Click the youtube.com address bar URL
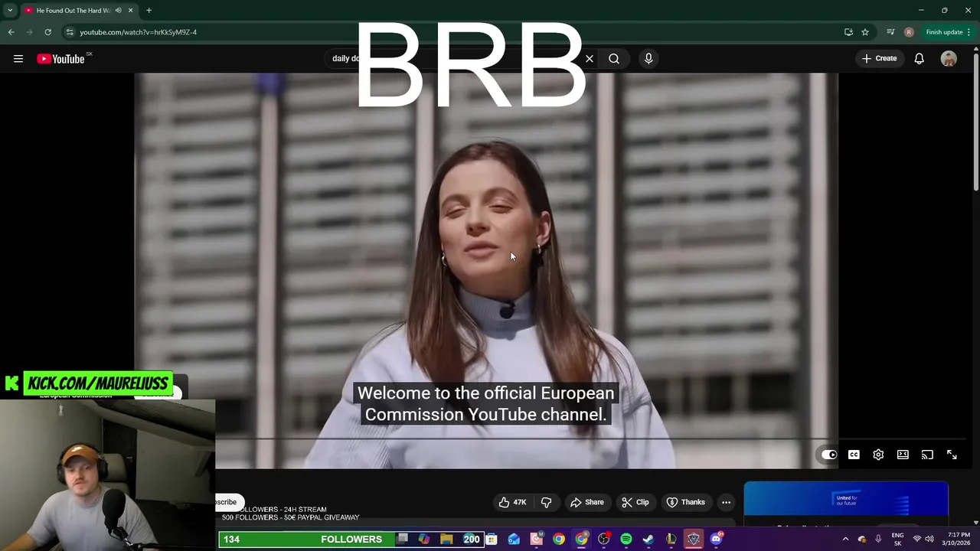Screen dimensions: 980x551 coord(138,32)
